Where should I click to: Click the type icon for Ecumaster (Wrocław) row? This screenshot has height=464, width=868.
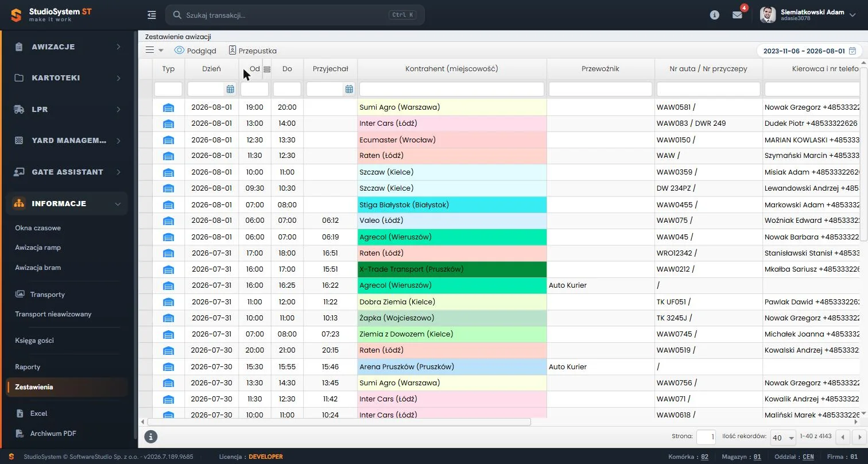pyautogui.click(x=168, y=140)
